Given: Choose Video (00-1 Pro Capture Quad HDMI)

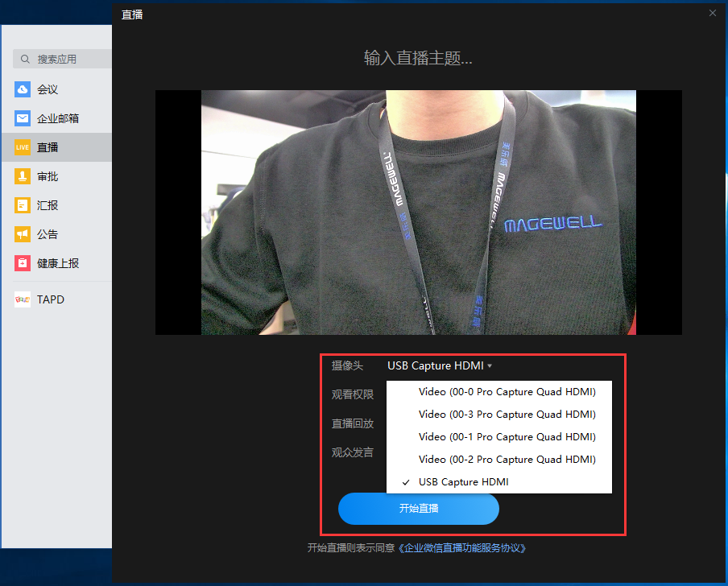Looking at the screenshot, I should click(x=499, y=437).
